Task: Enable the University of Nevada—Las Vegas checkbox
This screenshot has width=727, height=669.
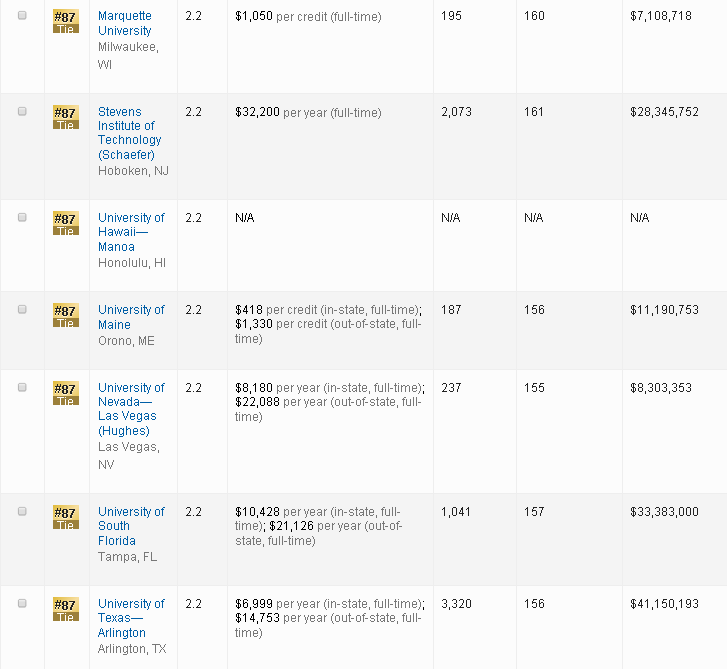Action: click(22, 388)
